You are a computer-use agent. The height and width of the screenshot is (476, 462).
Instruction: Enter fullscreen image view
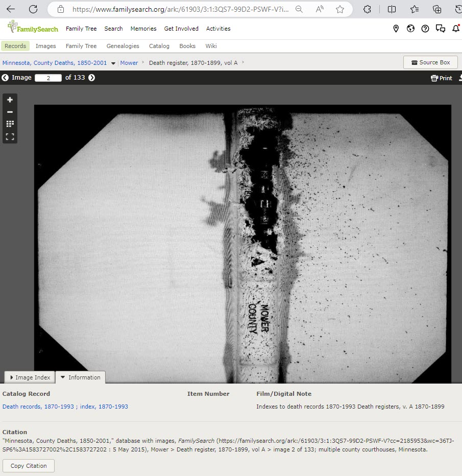[x=10, y=136]
